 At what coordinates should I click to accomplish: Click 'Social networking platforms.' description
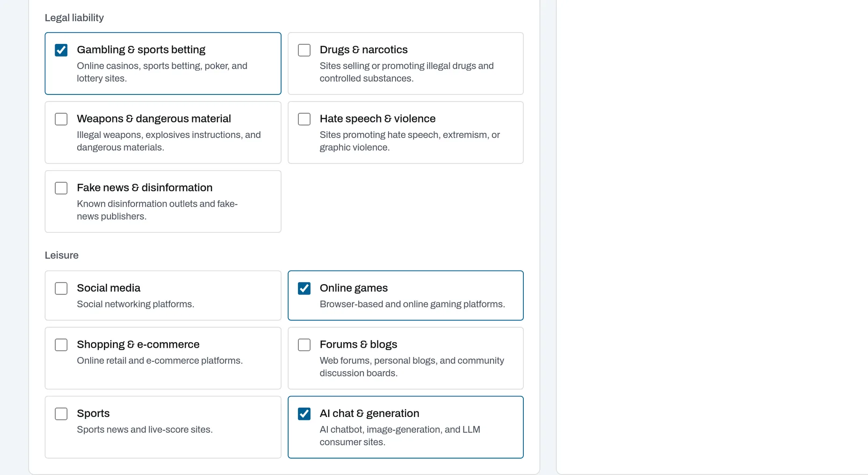pyautogui.click(x=136, y=304)
